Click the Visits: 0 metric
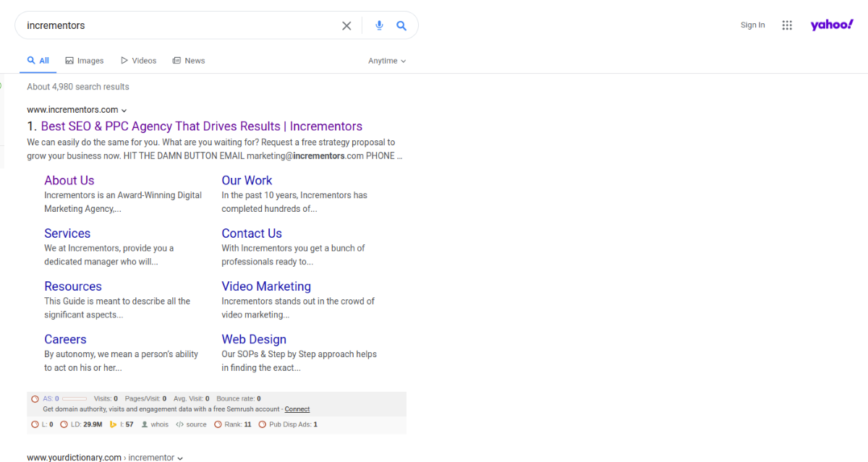This screenshot has height=462, width=868. click(106, 398)
